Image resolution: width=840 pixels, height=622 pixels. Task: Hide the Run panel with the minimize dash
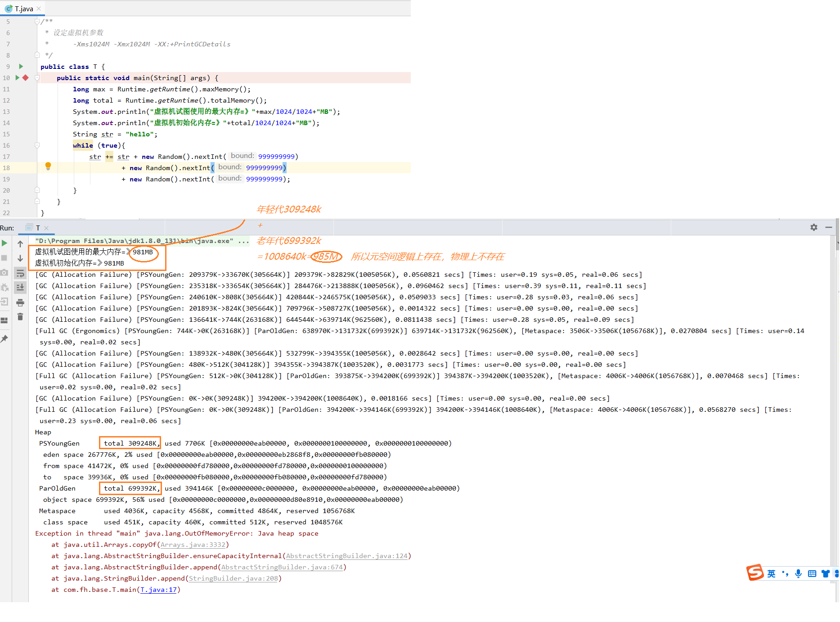(829, 227)
